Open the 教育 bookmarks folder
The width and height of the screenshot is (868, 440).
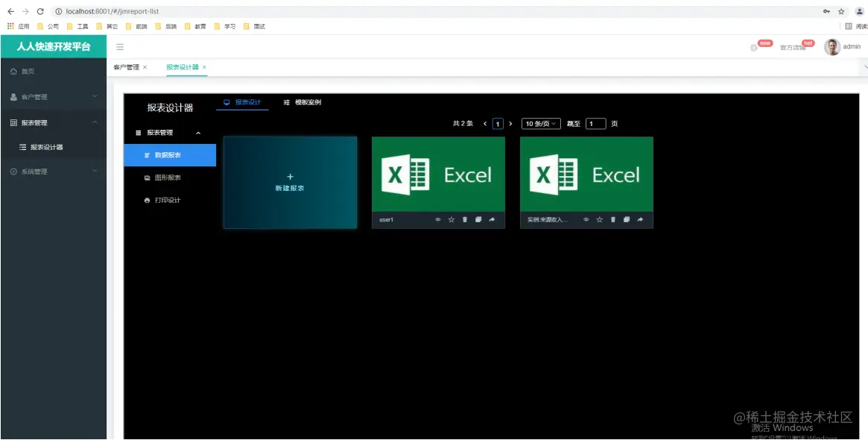pos(195,26)
